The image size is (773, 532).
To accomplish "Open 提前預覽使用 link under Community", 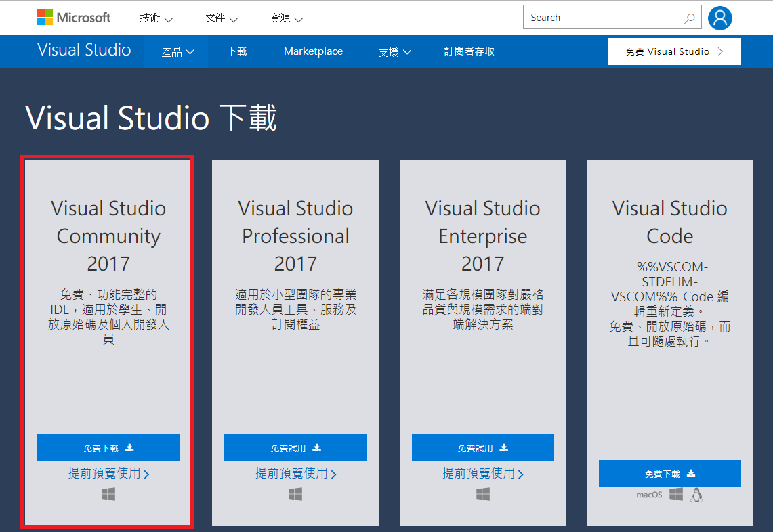I will [x=108, y=473].
